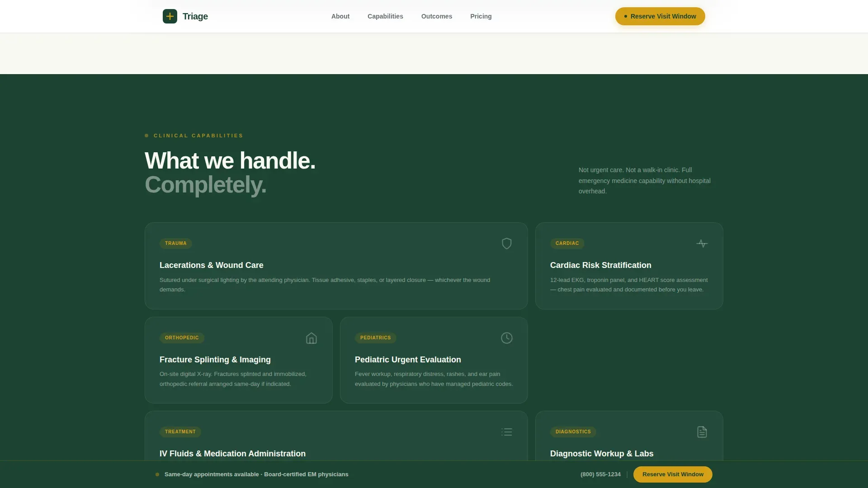868x488 pixels.
Task: Click the Sutured under surgical lighting description
Action: pyautogui.click(x=325, y=285)
